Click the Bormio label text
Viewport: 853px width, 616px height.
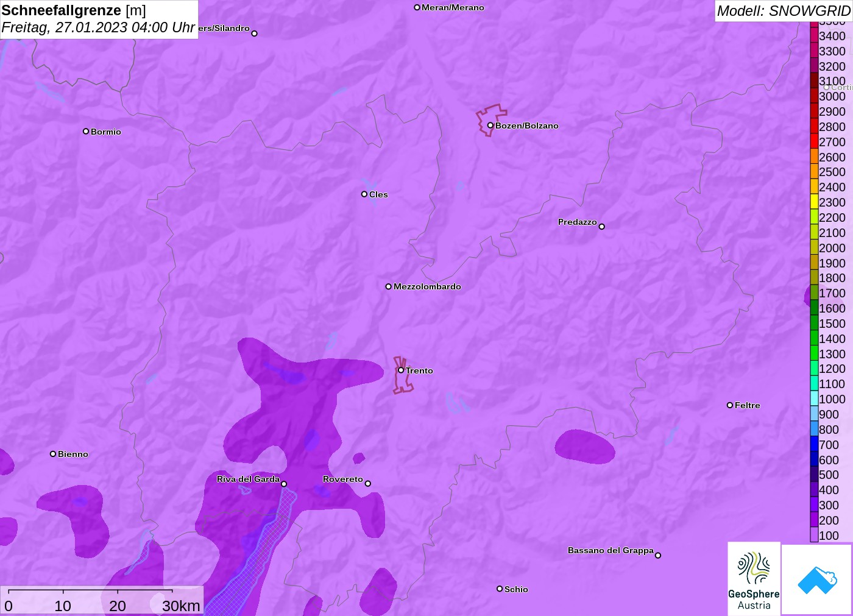pos(106,132)
